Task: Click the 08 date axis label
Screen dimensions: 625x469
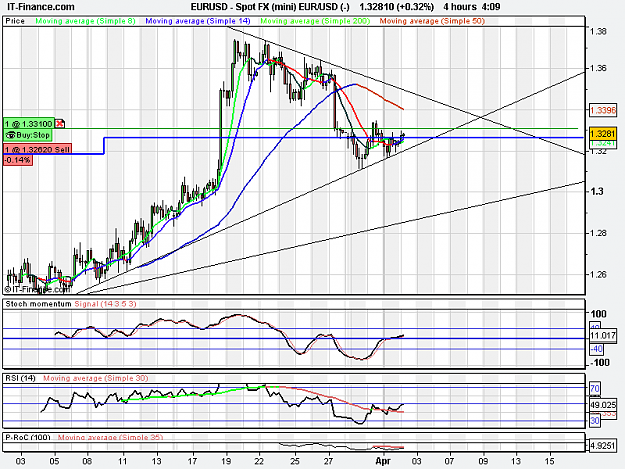Action: [x=87, y=461]
